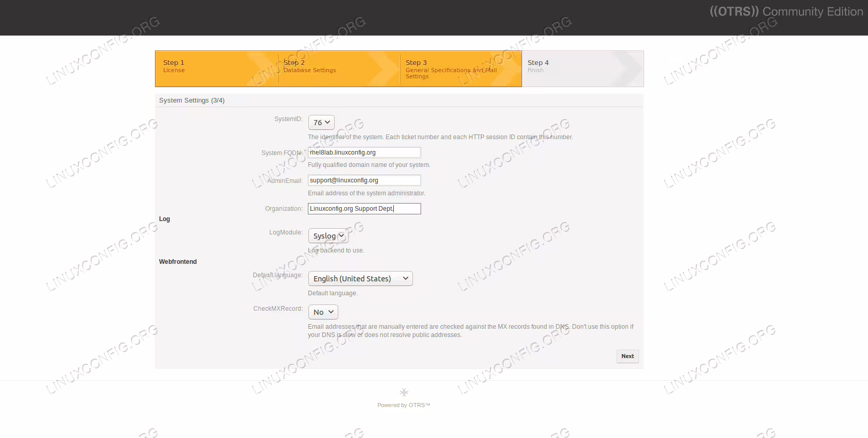Click the CheckMXRecord label

coord(278,309)
